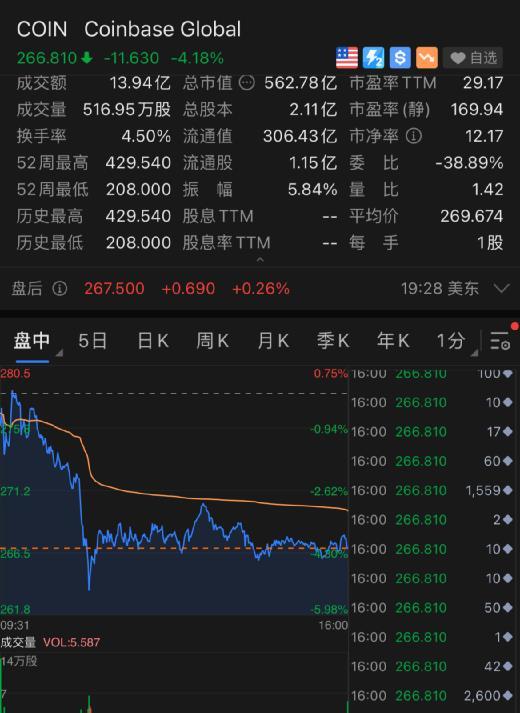520x713 pixels.
Task: Tap the US flag market icon
Action: tap(347, 58)
